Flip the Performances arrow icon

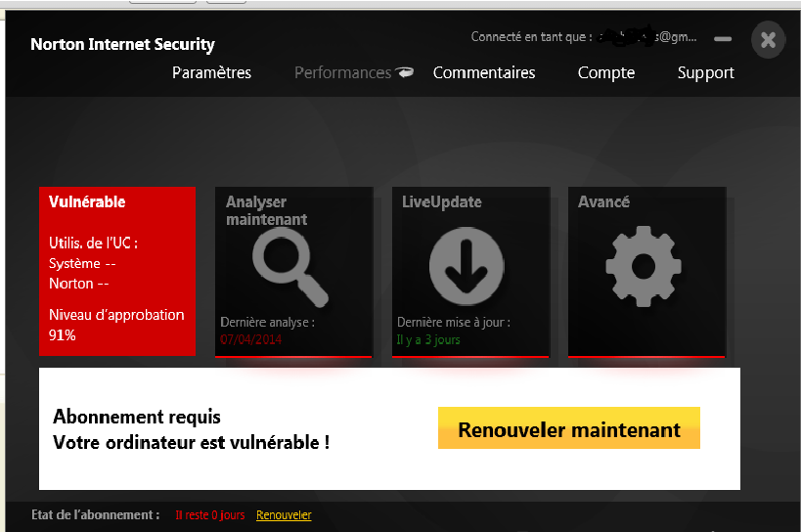pyautogui.click(x=405, y=72)
